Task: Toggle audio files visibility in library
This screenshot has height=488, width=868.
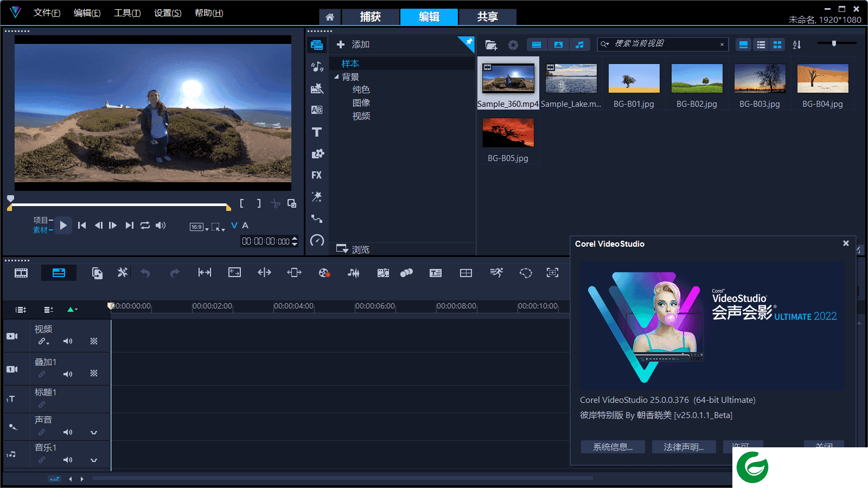Action: tap(579, 44)
